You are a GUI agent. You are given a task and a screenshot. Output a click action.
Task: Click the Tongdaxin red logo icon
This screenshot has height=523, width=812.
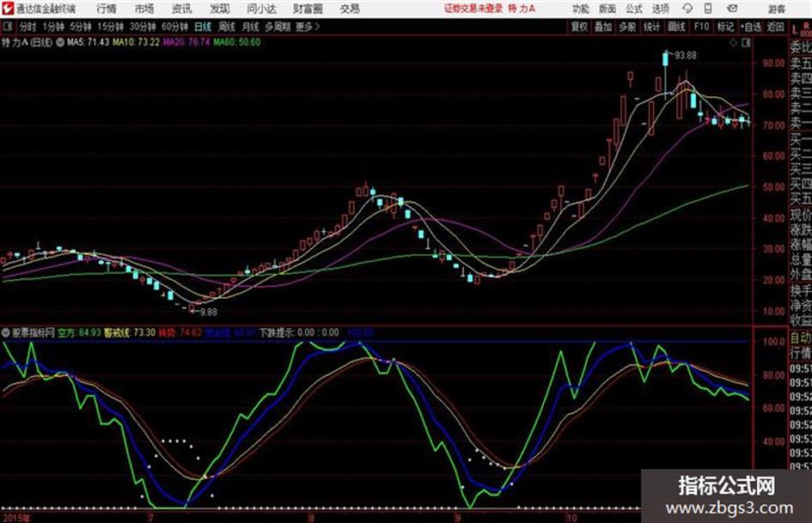7,9
